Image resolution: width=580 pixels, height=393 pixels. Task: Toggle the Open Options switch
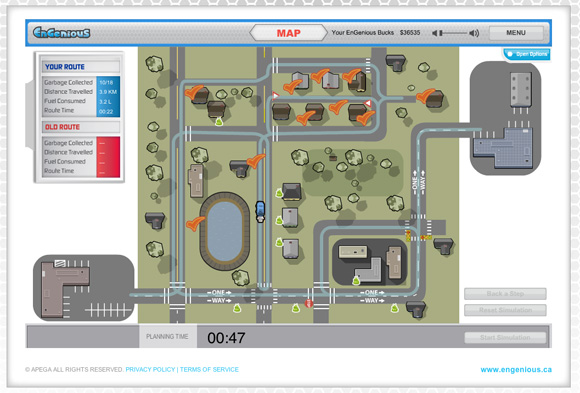point(527,54)
